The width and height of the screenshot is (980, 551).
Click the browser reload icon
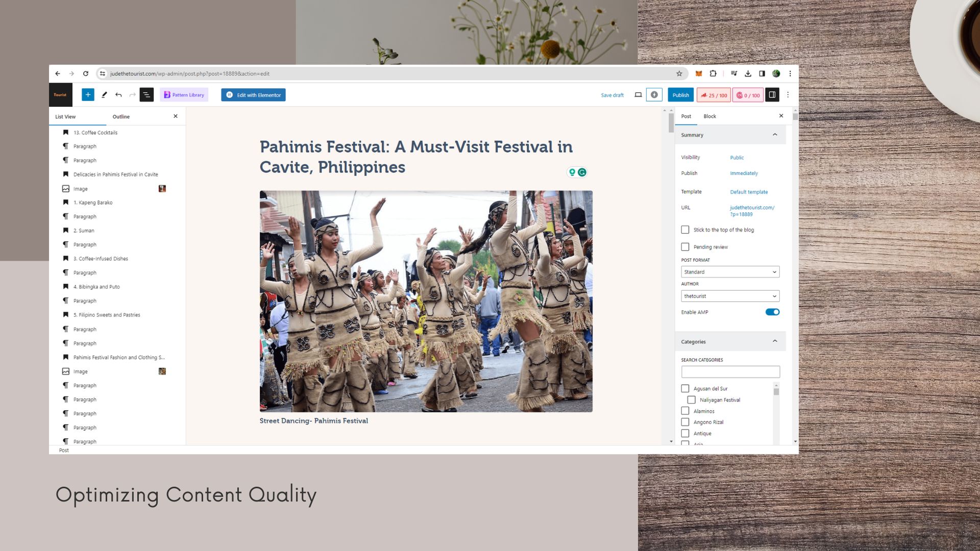[x=86, y=73]
